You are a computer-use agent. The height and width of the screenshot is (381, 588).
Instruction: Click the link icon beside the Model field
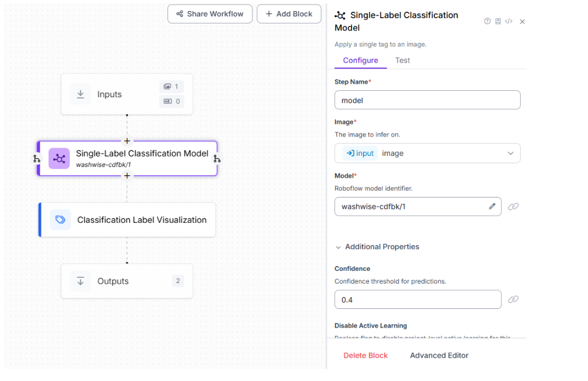[513, 206]
